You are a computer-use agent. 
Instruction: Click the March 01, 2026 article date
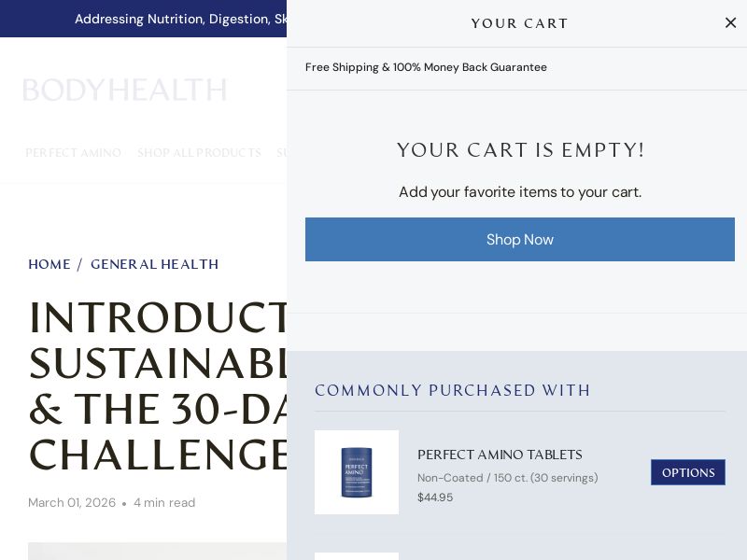click(x=72, y=503)
